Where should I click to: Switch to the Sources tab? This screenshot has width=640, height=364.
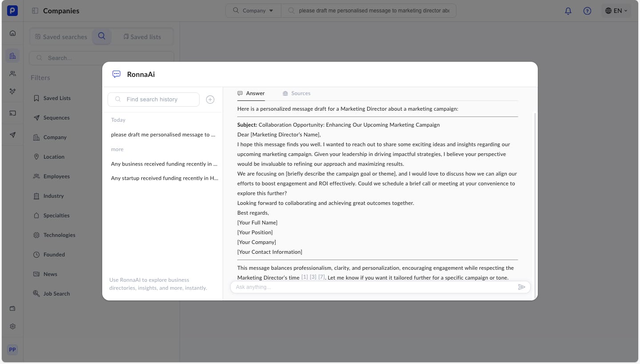pos(296,93)
